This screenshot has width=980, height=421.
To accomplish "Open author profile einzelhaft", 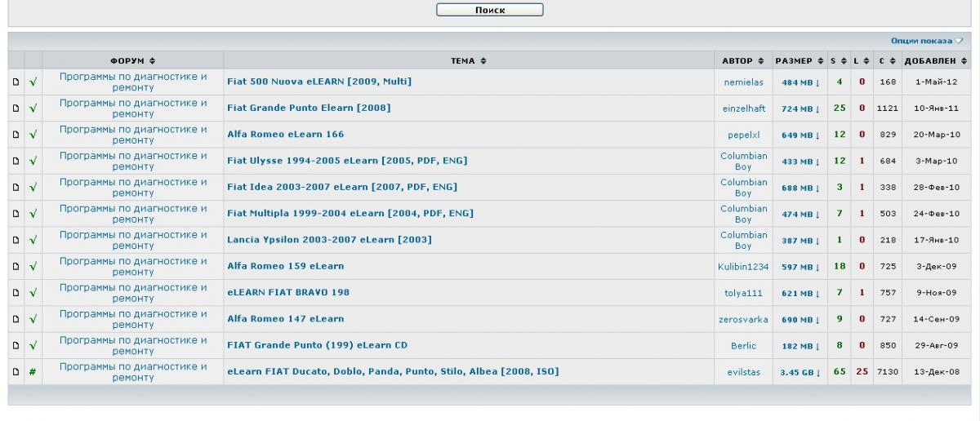I will [743, 109].
